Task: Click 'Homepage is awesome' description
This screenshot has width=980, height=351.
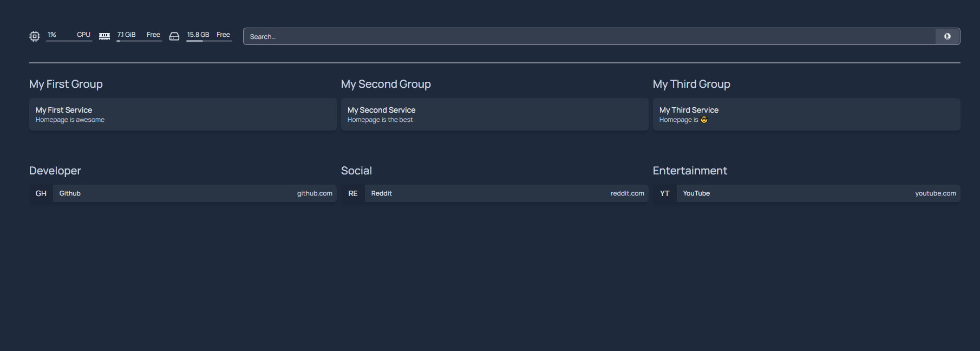Action: (x=70, y=120)
